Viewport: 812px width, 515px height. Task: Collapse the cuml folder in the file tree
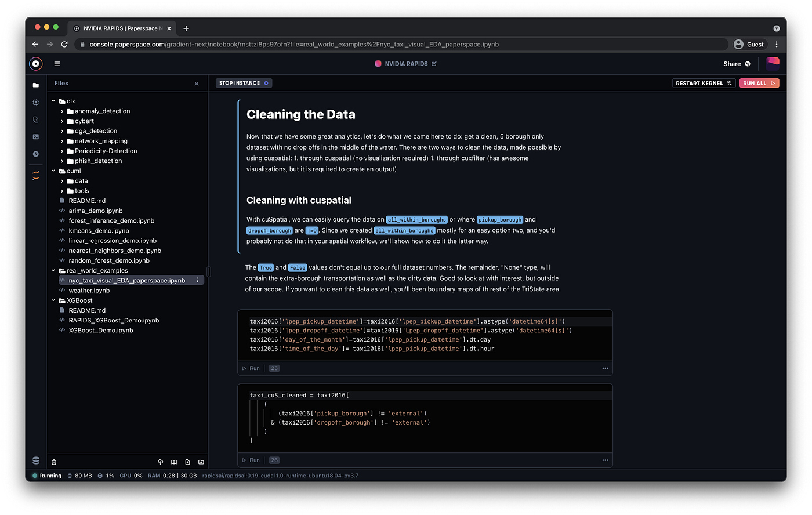pyautogui.click(x=53, y=171)
